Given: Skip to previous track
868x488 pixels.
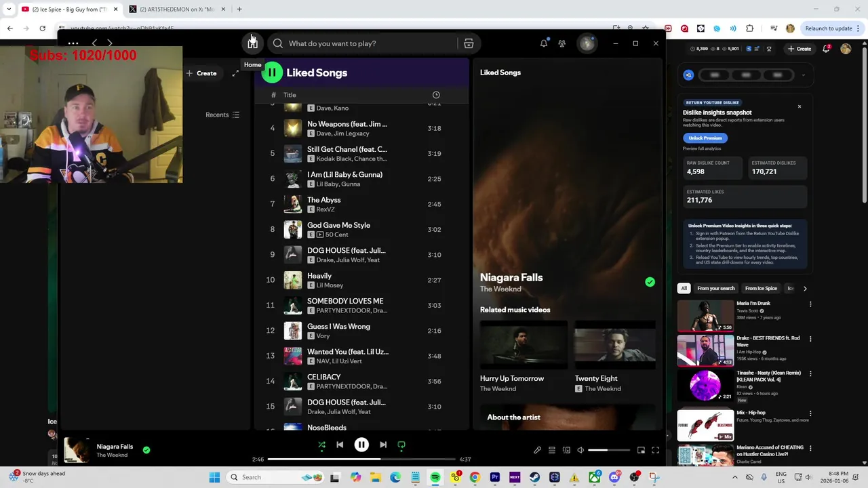Looking at the screenshot, I should 340,445.
